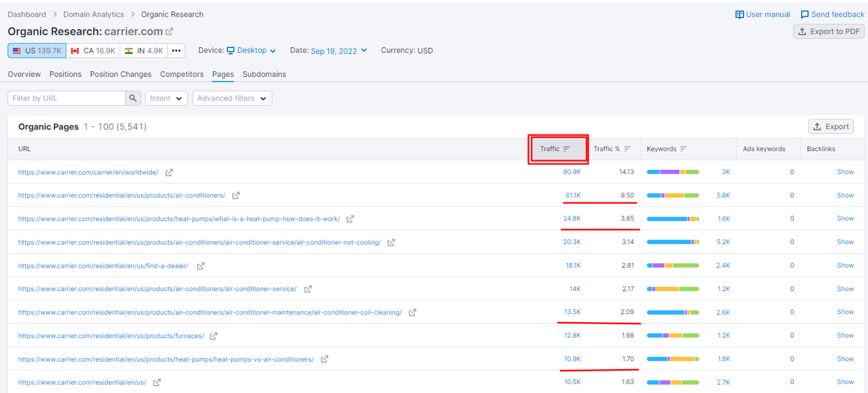The image size is (868, 393).
Task: Click the URL column header
Action: tap(24, 149)
